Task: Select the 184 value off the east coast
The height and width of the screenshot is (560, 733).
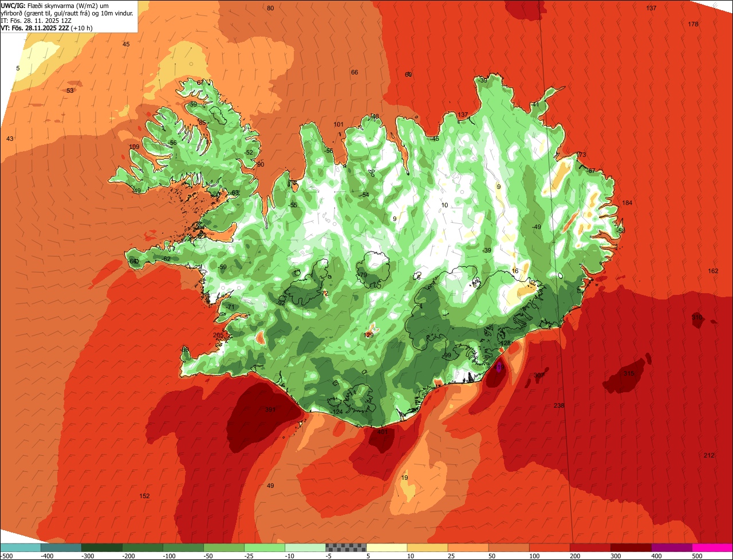Action: click(627, 203)
